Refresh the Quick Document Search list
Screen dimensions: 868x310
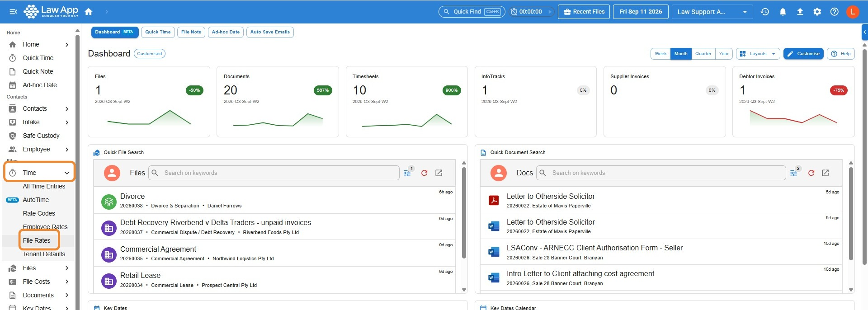(x=811, y=173)
